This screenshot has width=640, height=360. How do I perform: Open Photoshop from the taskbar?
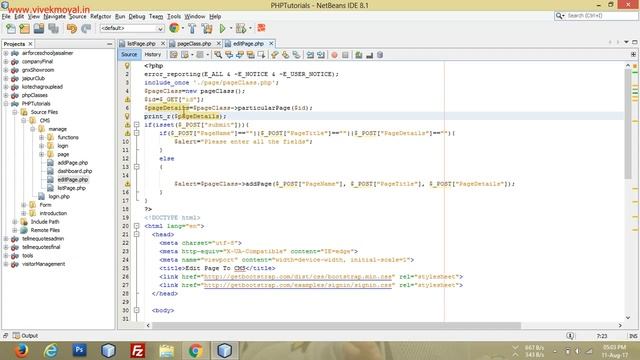[79, 350]
